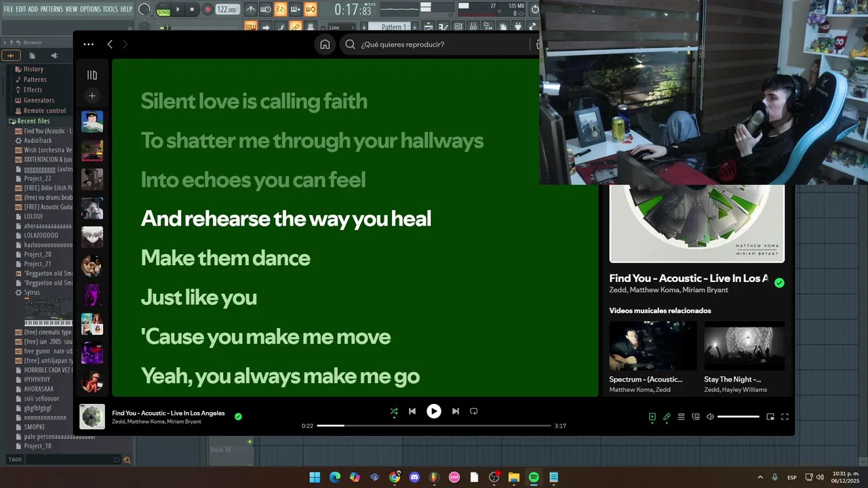Click the FL Studio transport stop button
The width and height of the screenshot is (868, 488).
coord(193,9)
